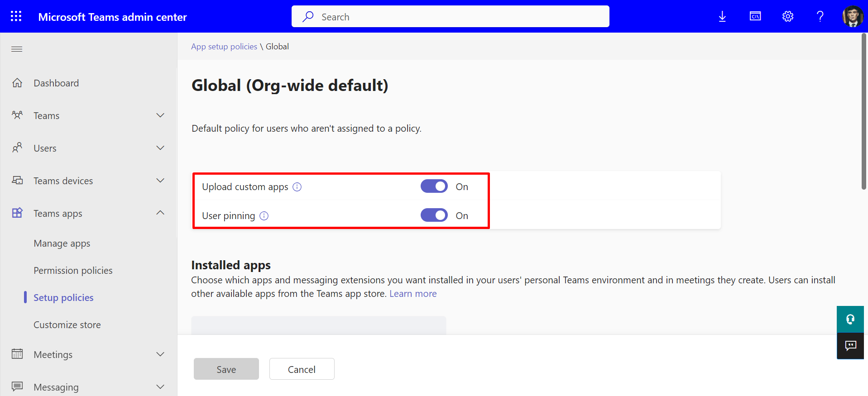Image resolution: width=868 pixels, height=396 pixels.
Task: Click info icon next to Upload custom apps
Action: (x=297, y=187)
